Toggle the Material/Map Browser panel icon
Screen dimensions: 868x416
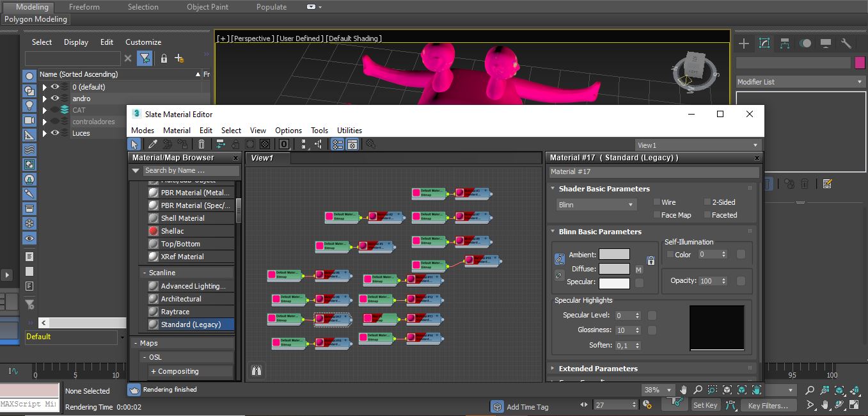pyautogui.click(x=336, y=145)
